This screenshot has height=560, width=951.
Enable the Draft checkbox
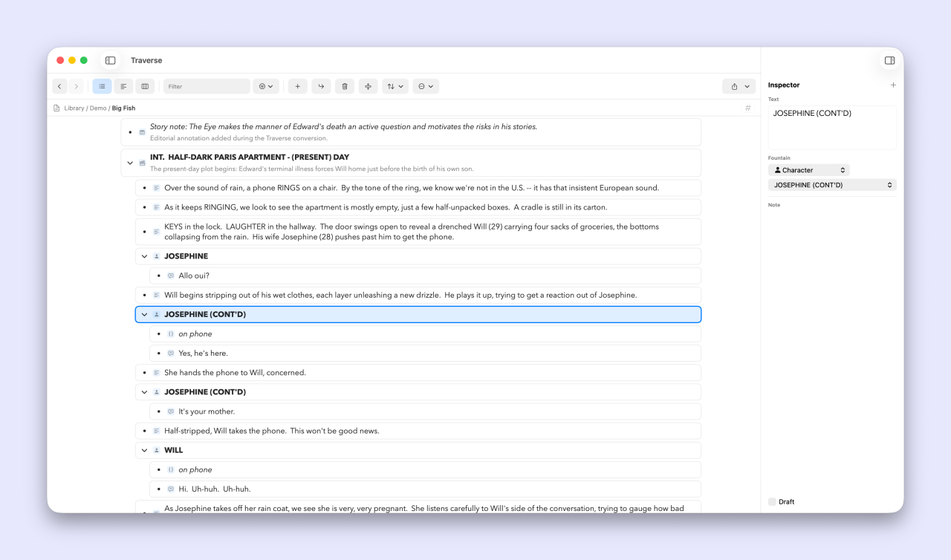point(772,502)
